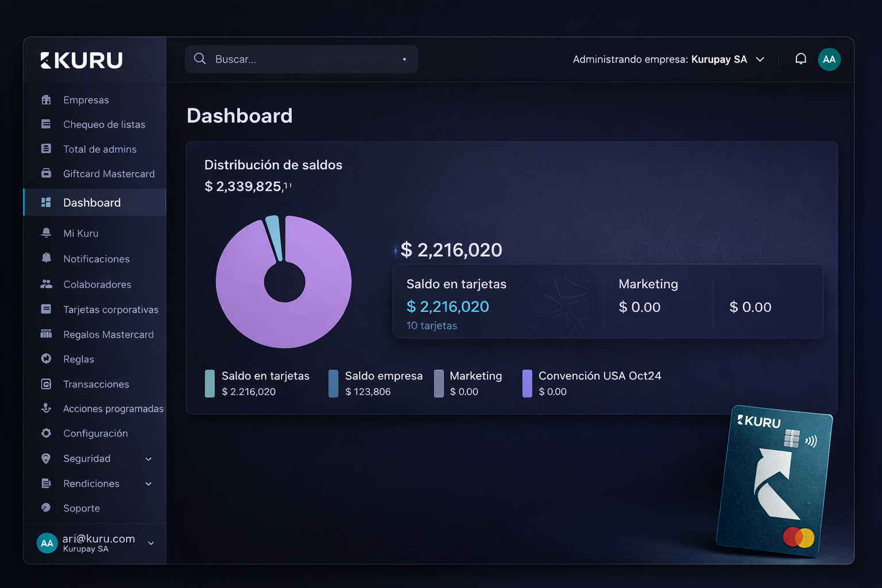Click the Marketing $ 0.00 summary column
Screen dimensions: 882x588
[x=648, y=296]
